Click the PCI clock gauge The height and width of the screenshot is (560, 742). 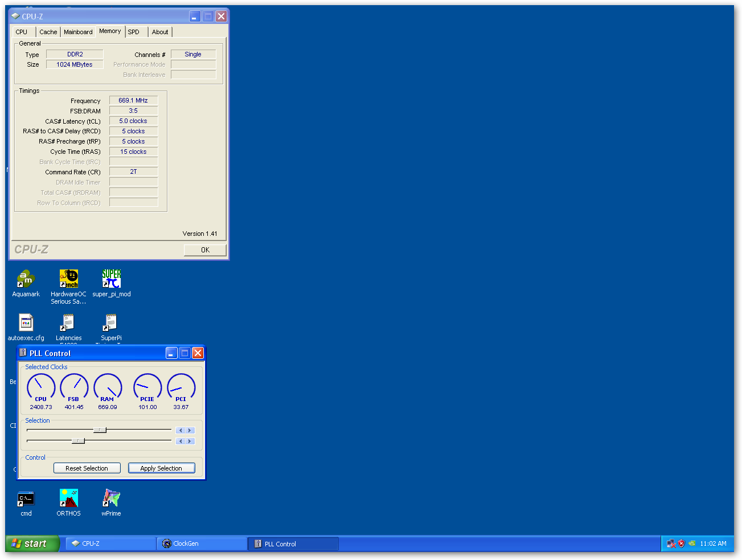[x=181, y=387]
